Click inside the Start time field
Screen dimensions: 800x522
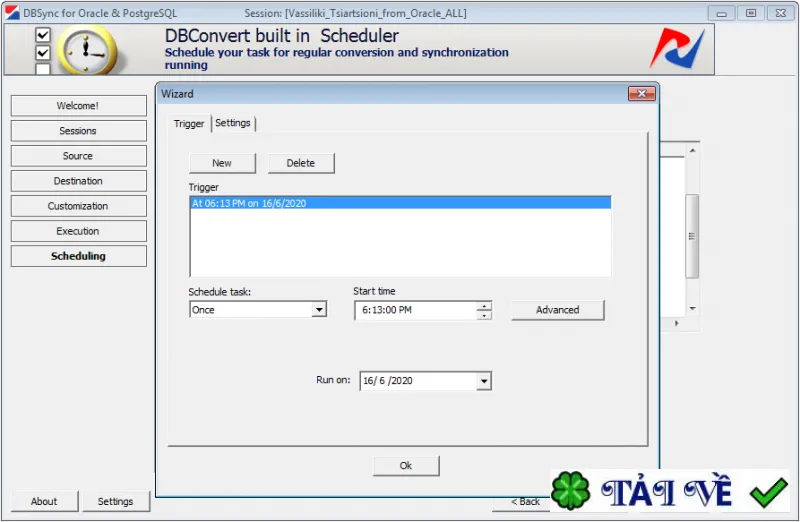pos(416,310)
